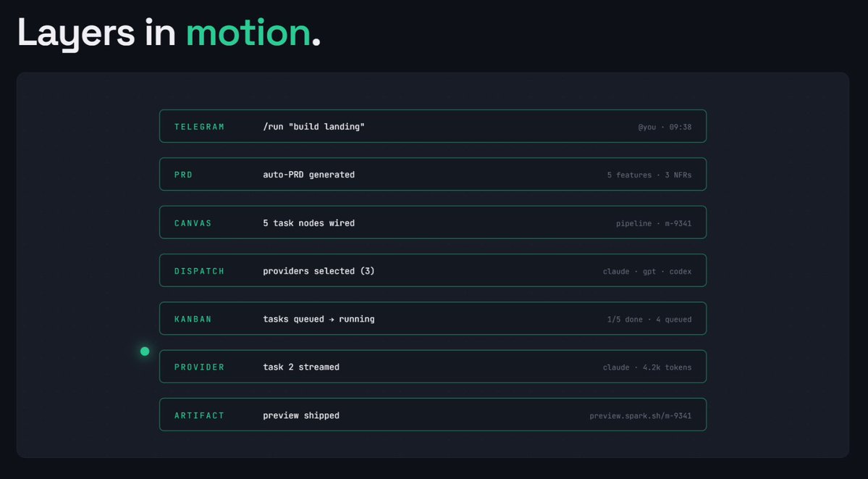This screenshot has height=479, width=868.
Task: Click the claude · 4.2k tokens detail
Action: pyautogui.click(x=646, y=367)
